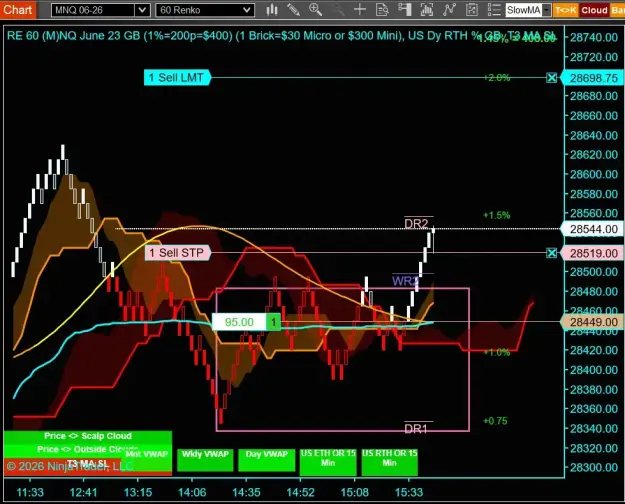
Task: Click the green position quantity 1 box
Action: click(x=273, y=322)
